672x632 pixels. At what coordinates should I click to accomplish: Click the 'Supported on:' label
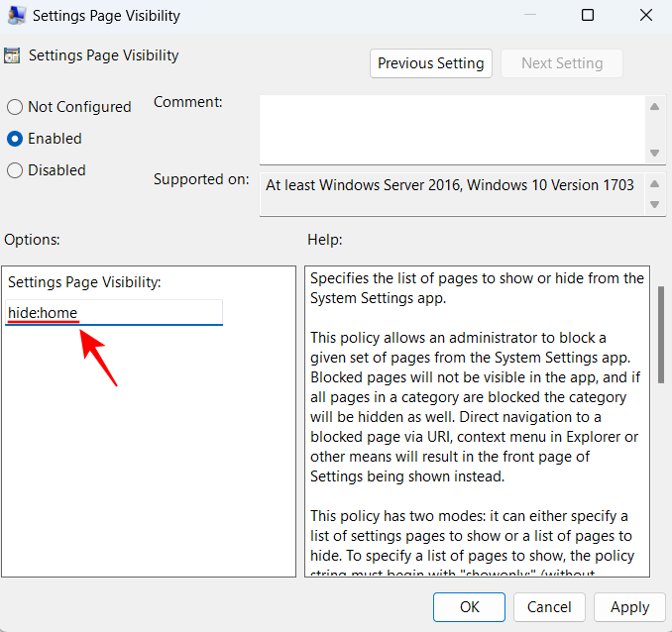pos(201,179)
